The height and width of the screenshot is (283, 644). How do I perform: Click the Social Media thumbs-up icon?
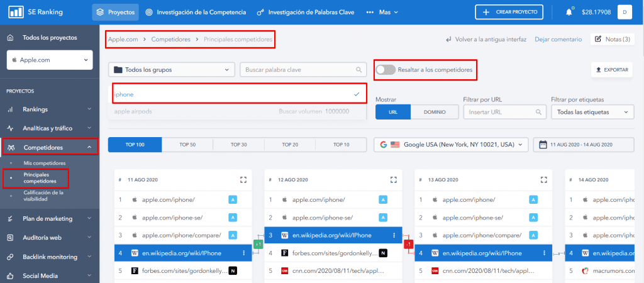(11, 275)
